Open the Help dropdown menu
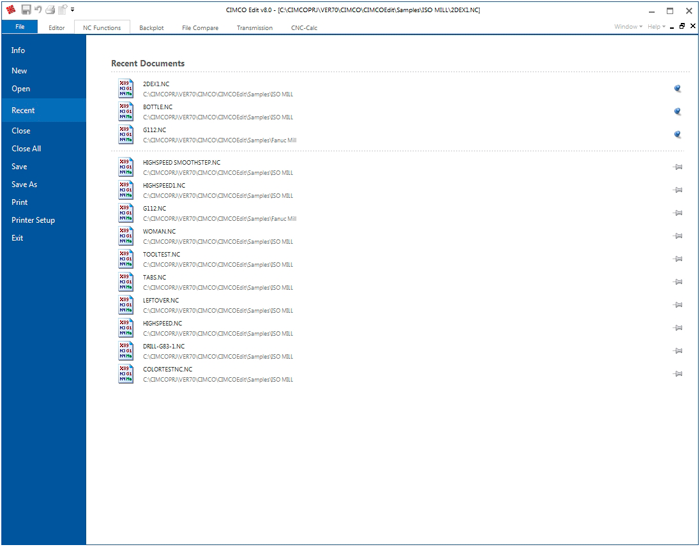700x547 pixels. tap(656, 26)
